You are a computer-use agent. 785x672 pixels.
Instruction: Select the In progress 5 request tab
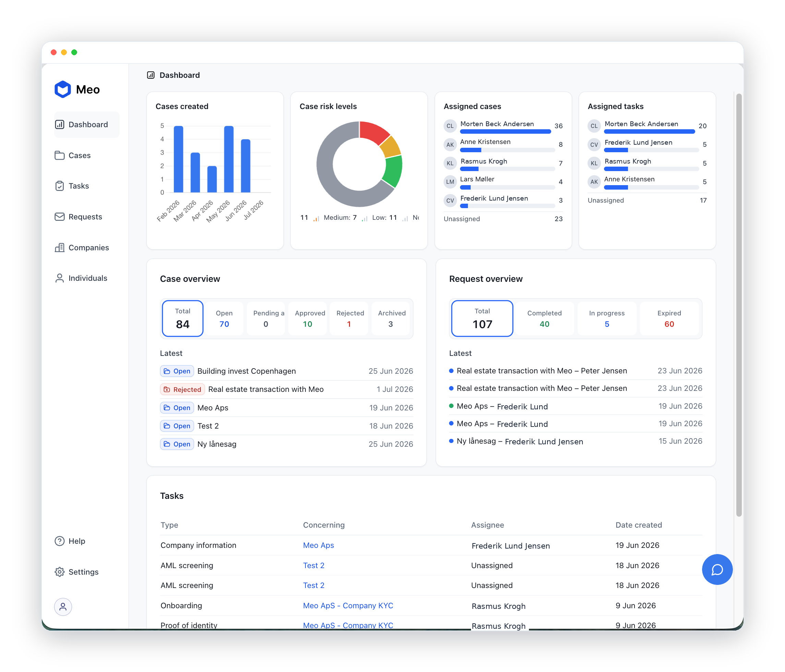click(x=607, y=319)
